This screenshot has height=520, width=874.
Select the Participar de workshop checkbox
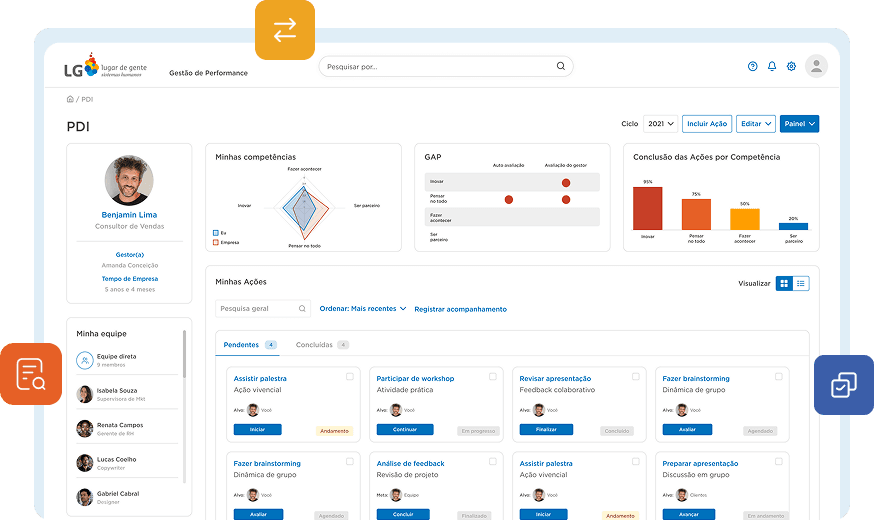click(x=493, y=377)
